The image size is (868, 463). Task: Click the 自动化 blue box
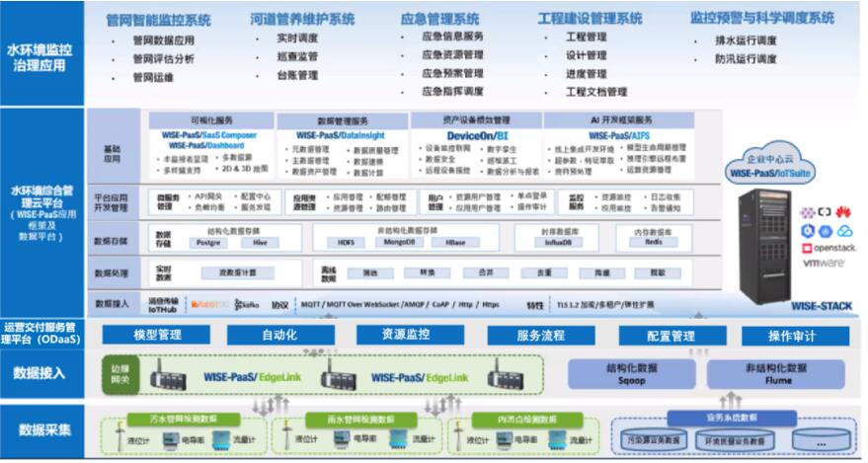280,335
